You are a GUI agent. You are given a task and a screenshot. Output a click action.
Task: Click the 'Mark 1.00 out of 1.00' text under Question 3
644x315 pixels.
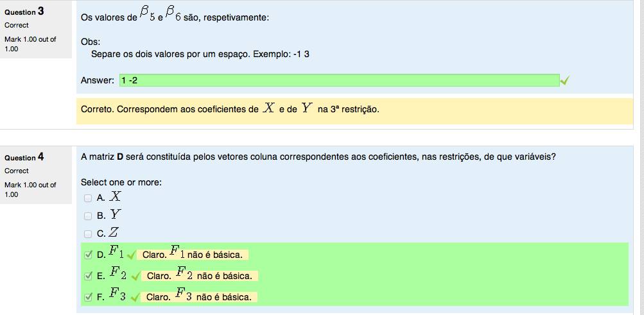30,44
